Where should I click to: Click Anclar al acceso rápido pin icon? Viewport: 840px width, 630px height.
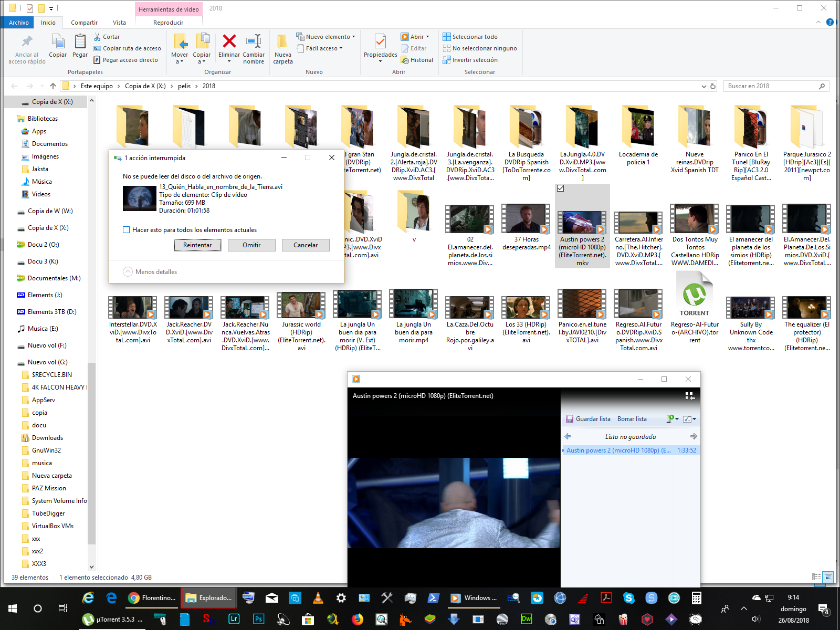pos(27,42)
